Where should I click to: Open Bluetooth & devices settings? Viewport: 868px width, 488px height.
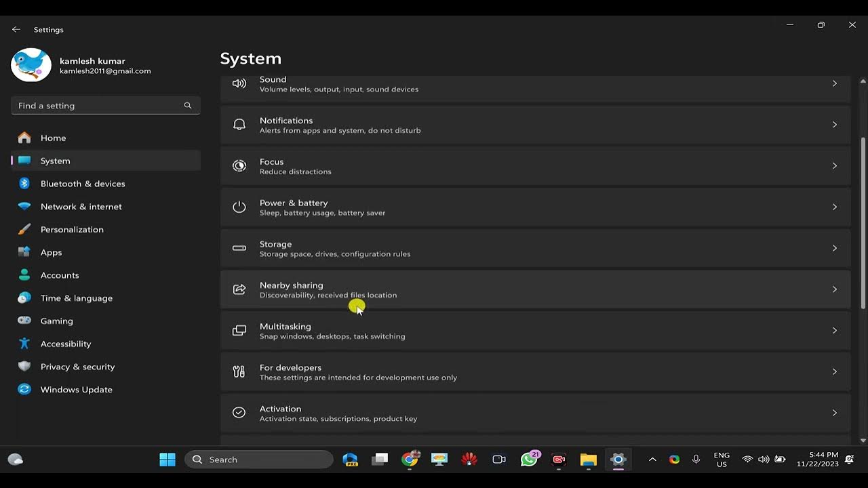click(106, 184)
